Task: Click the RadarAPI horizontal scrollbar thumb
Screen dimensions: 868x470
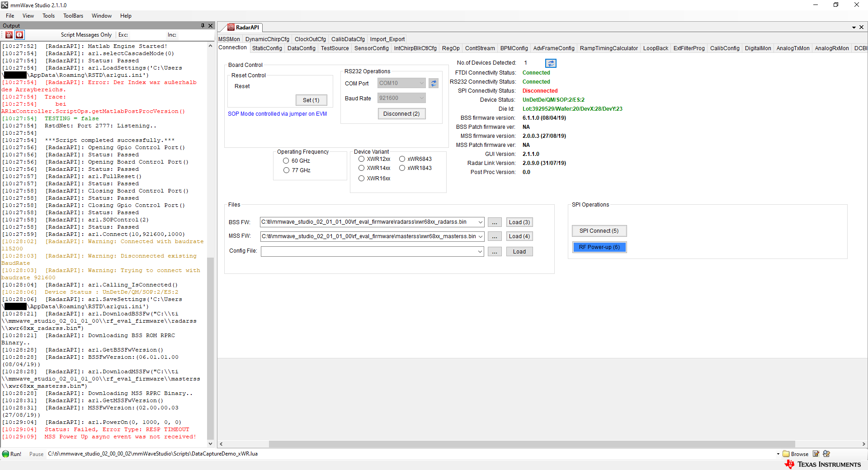Action: point(532,444)
